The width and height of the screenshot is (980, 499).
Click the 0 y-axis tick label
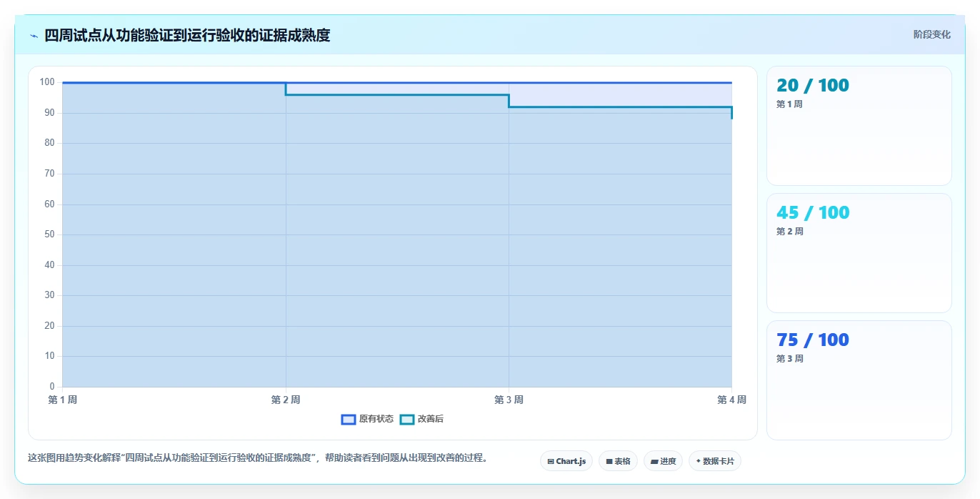tap(52, 387)
